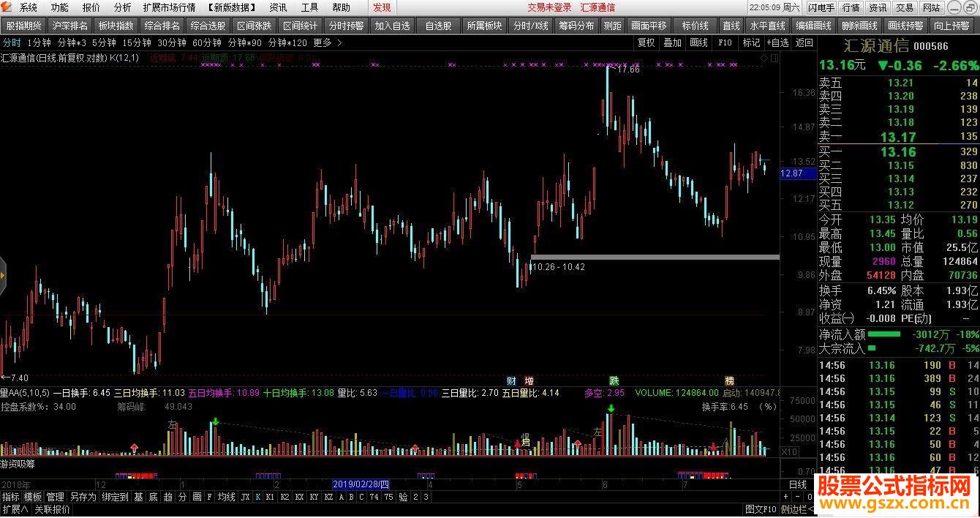Toggle the K1 indicator button
This screenshot has height=518, width=980.
tap(270, 497)
